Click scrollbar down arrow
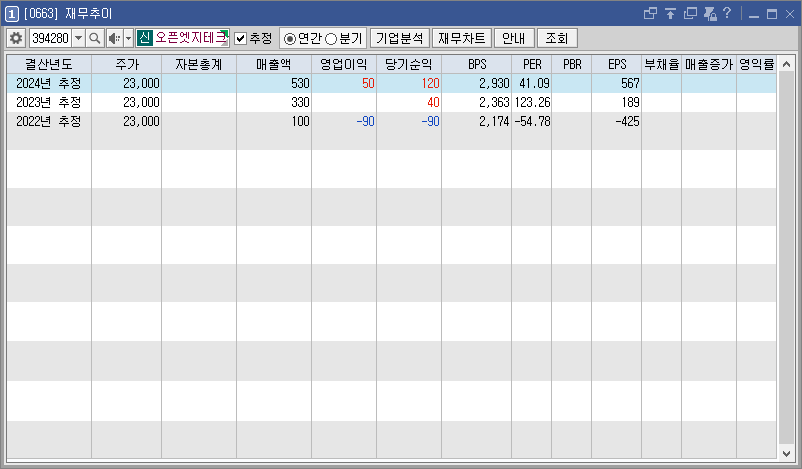This screenshot has height=469, width=802. coord(786,452)
